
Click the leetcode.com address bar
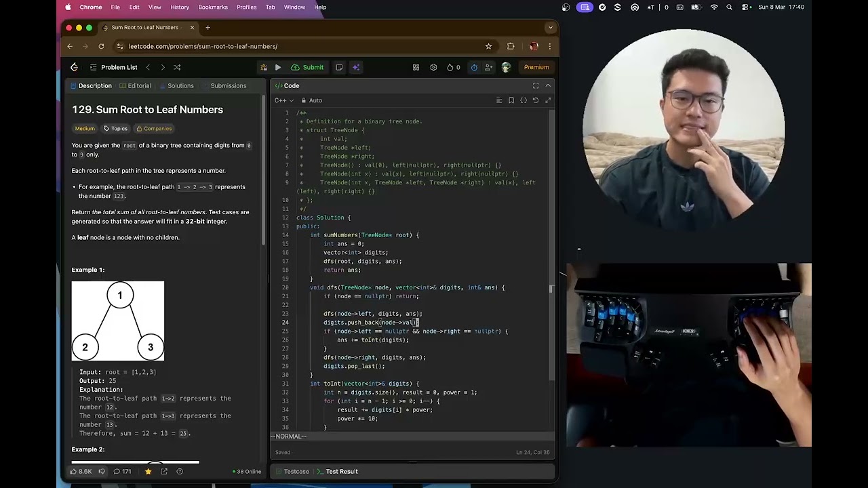click(298, 46)
